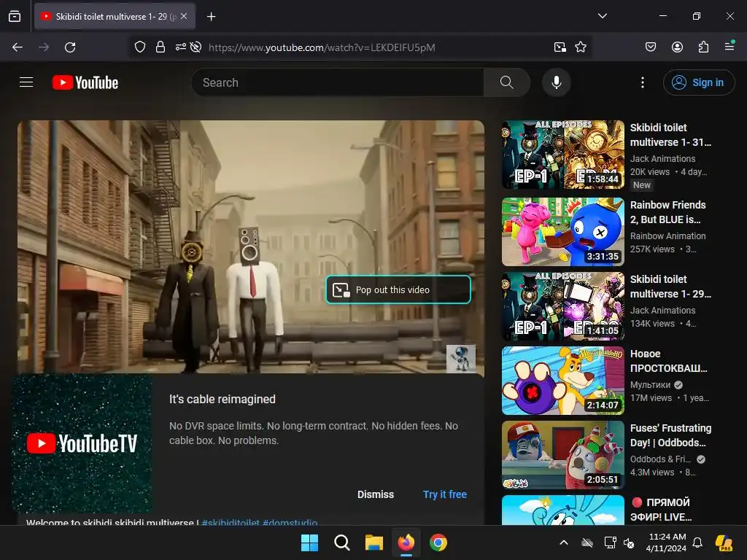The width and height of the screenshot is (747, 560).
Task: Open Fuses' Frustrating Day Oddbods thumbnail
Action: [562, 455]
